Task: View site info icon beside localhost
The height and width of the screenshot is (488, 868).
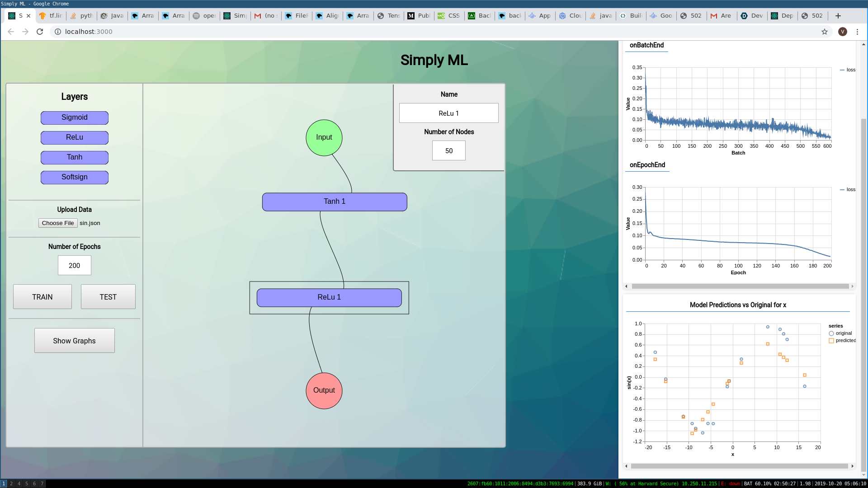Action: coord(58,32)
